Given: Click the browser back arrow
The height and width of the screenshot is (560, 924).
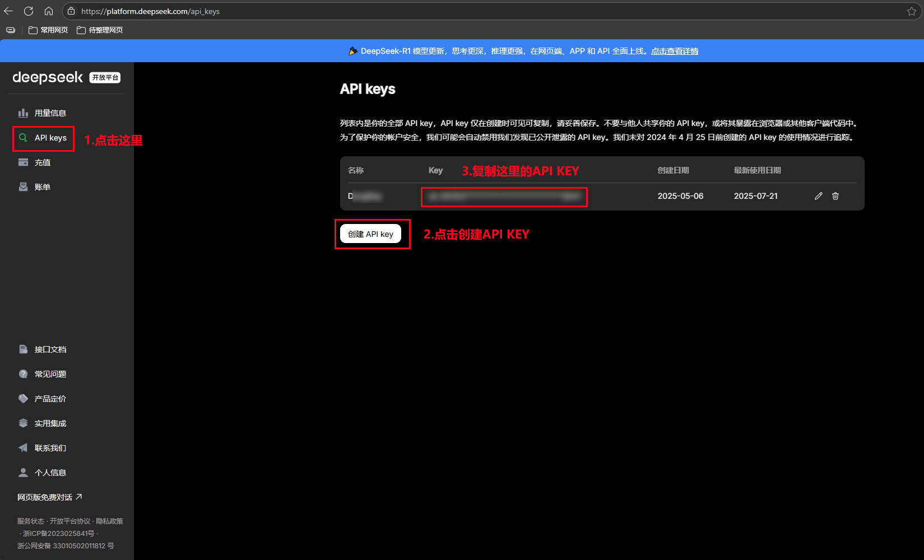Looking at the screenshot, I should tap(8, 11).
